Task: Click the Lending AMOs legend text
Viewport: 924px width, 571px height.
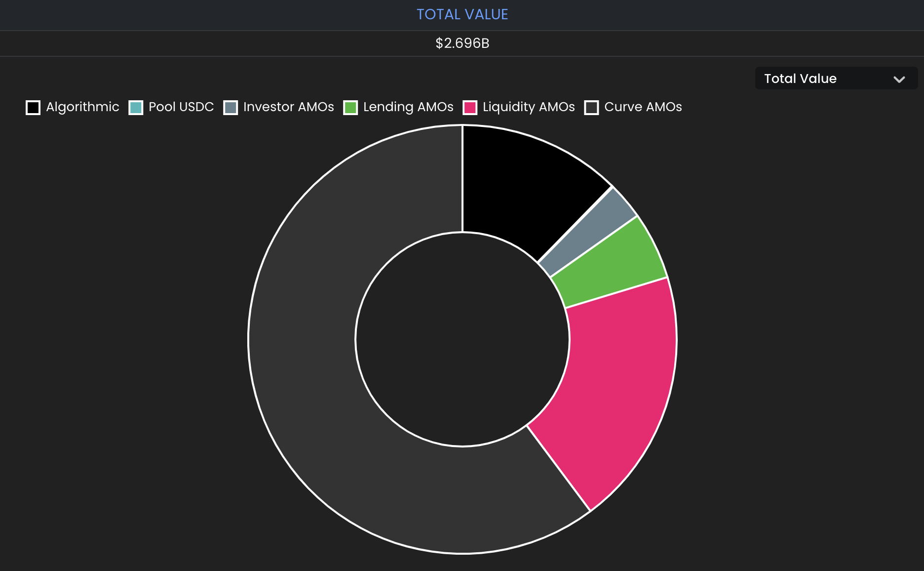Action: click(408, 107)
